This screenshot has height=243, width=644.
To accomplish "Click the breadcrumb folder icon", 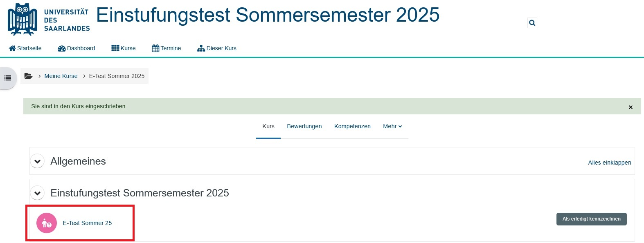I will [x=28, y=76].
